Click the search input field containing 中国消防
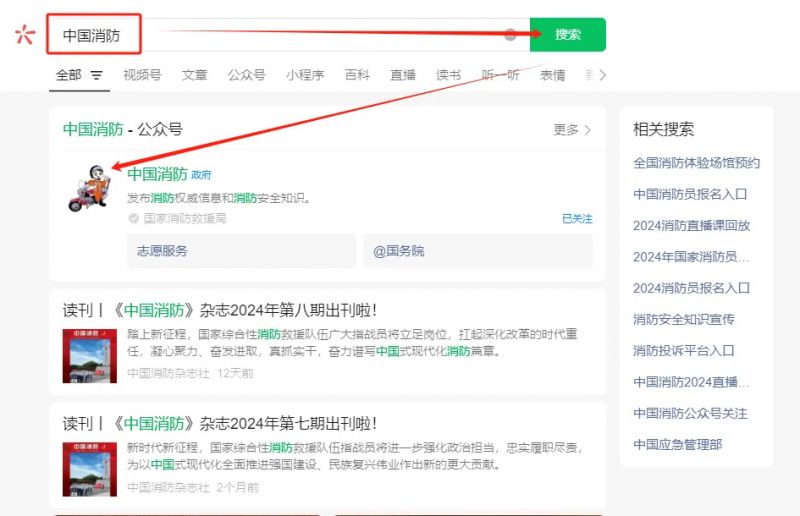This screenshot has height=516, width=800. point(288,34)
